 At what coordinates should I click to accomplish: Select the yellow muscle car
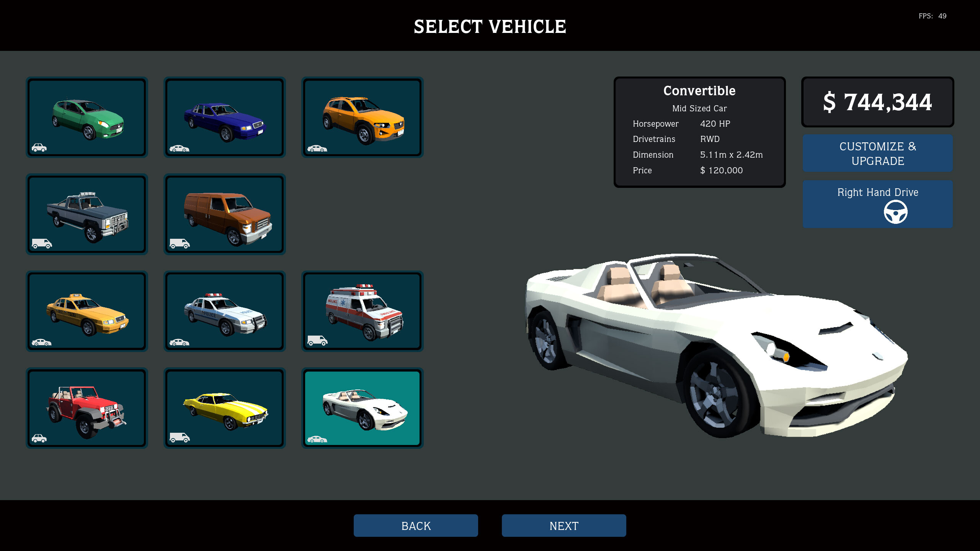pos(225,408)
